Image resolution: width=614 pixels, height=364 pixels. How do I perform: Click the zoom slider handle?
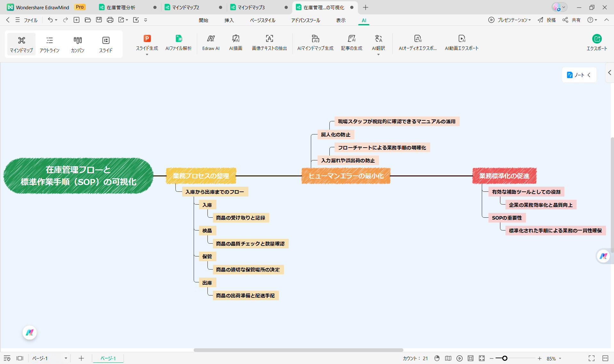pos(505,359)
